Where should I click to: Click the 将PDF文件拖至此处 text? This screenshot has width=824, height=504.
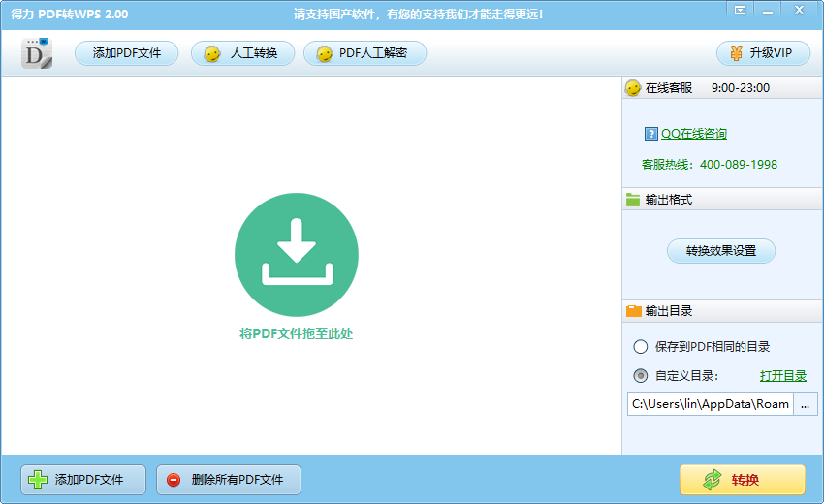click(x=297, y=333)
